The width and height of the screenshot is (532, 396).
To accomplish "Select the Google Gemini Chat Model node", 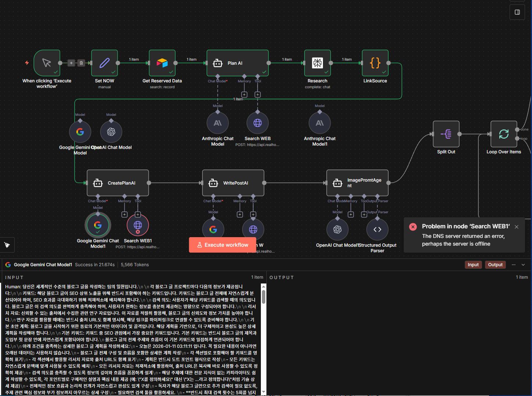I will tap(80, 132).
